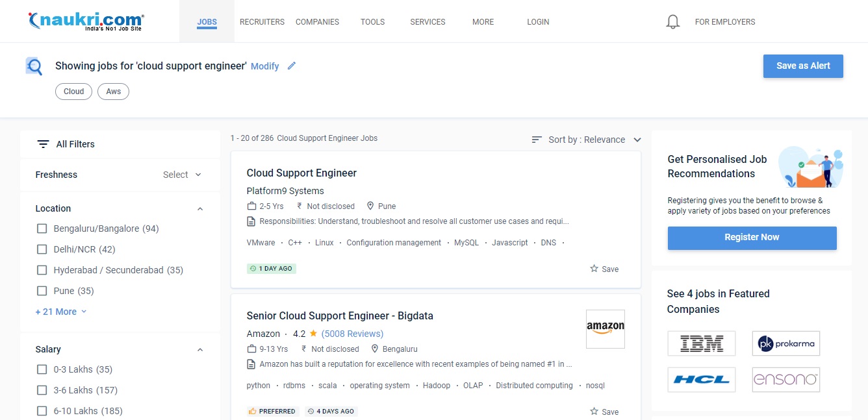
Task: Collapse the Location filter section
Action: (x=200, y=209)
